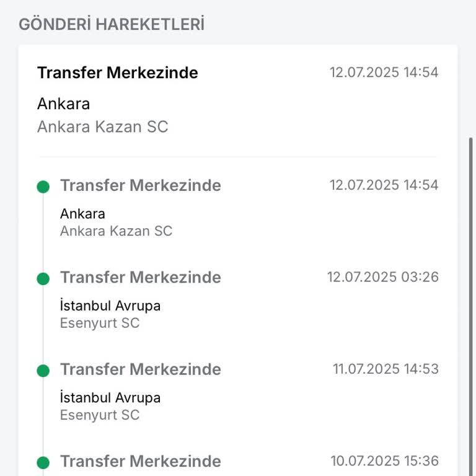Click the green dot beside the 12.07.2025 14:54 timeline entry
This screenshot has width=476, height=476.
click(43, 187)
